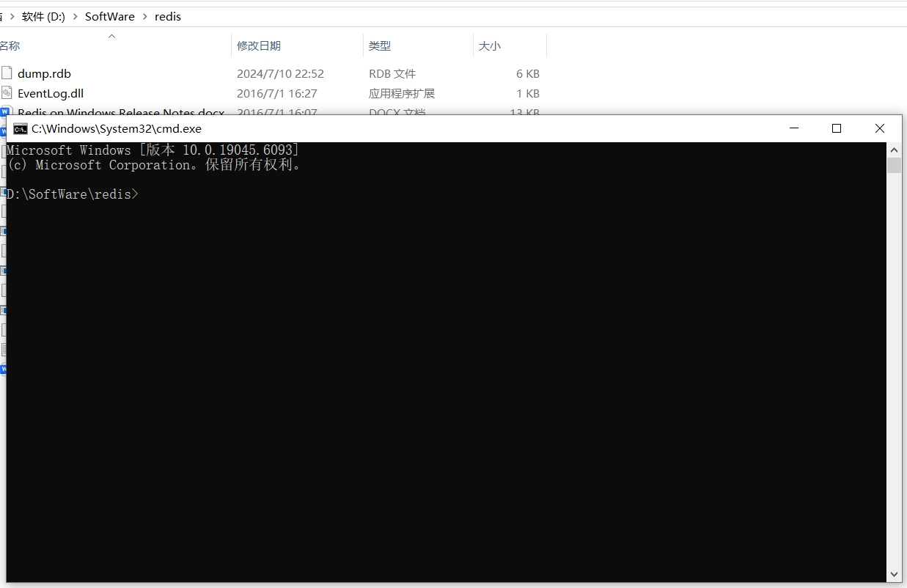Image resolution: width=907 pixels, height=588 pixels.
Task: Click redis folder in breadcrumb
Action: [168, 16]
